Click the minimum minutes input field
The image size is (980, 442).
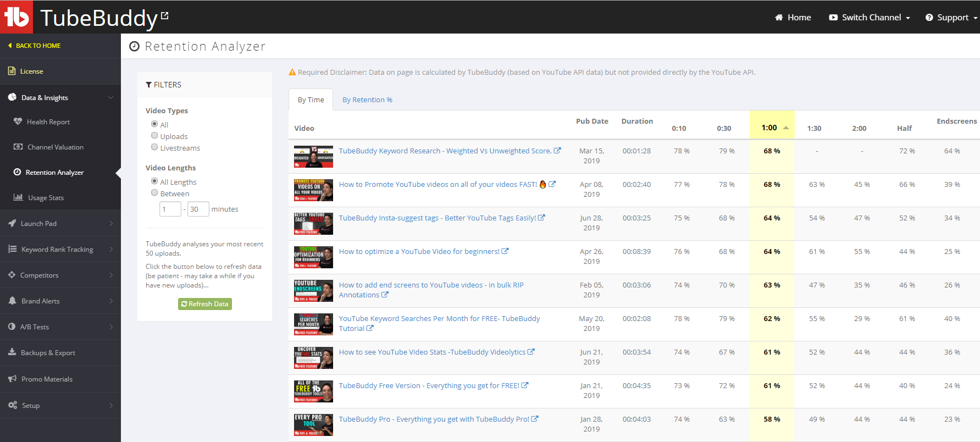tap(170, 209)
